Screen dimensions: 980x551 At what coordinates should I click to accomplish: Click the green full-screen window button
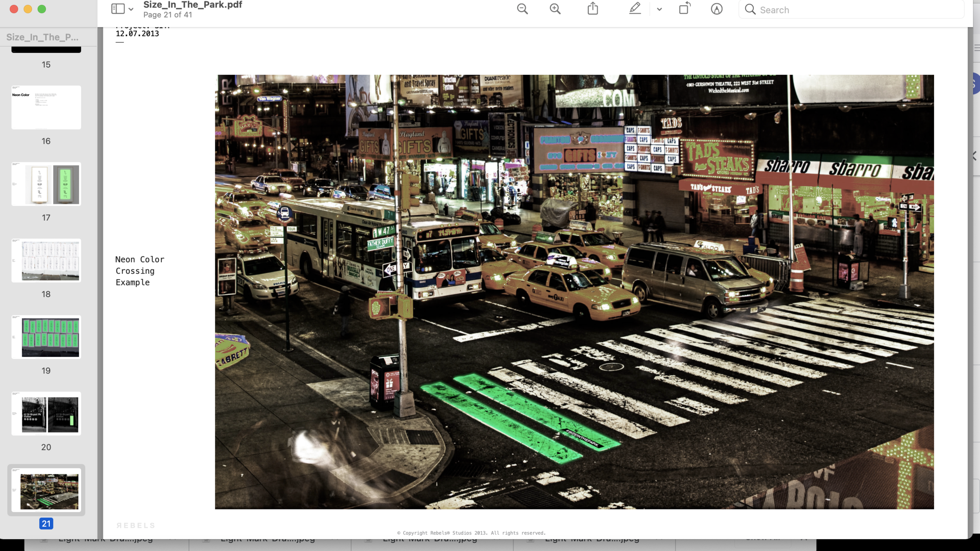click(42, 9)
